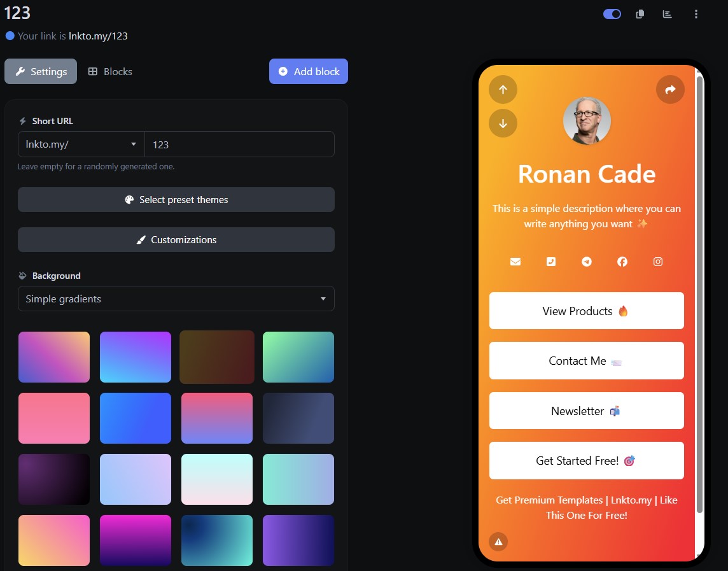Screen dimensions: 728x571
Task: Click the scroll-down arrow on the preview
Action: 503,123
